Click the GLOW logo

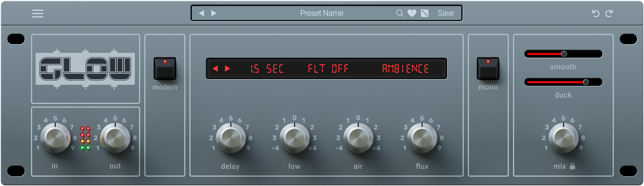point(85,69)
